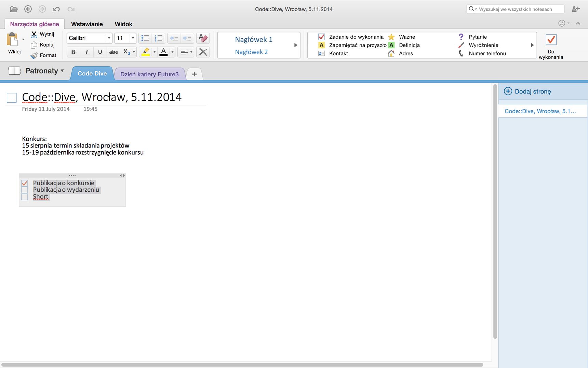Set paragraph alignment
The width and height of the screenshot is (588, 368).
point(184,52)
